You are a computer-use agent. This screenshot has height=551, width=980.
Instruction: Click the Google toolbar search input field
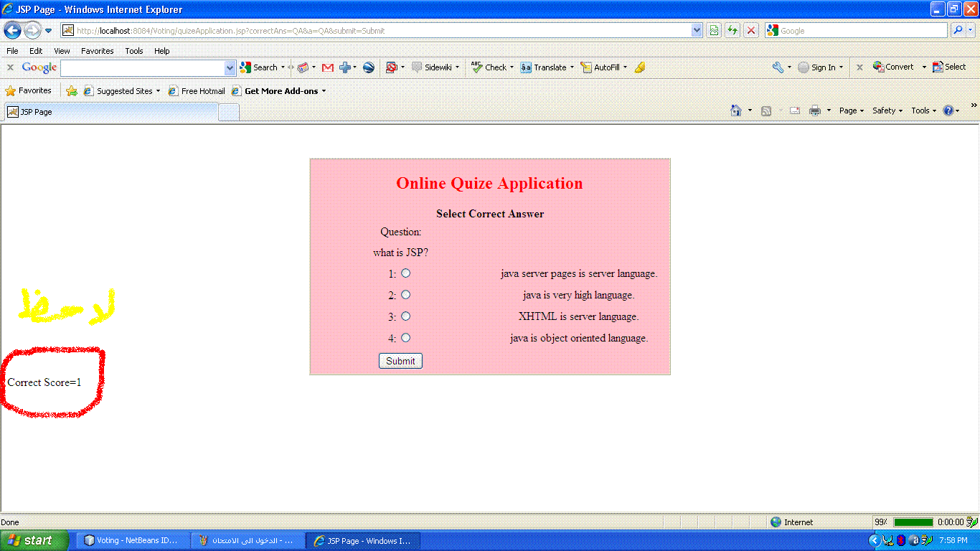[x=143, y=67]
